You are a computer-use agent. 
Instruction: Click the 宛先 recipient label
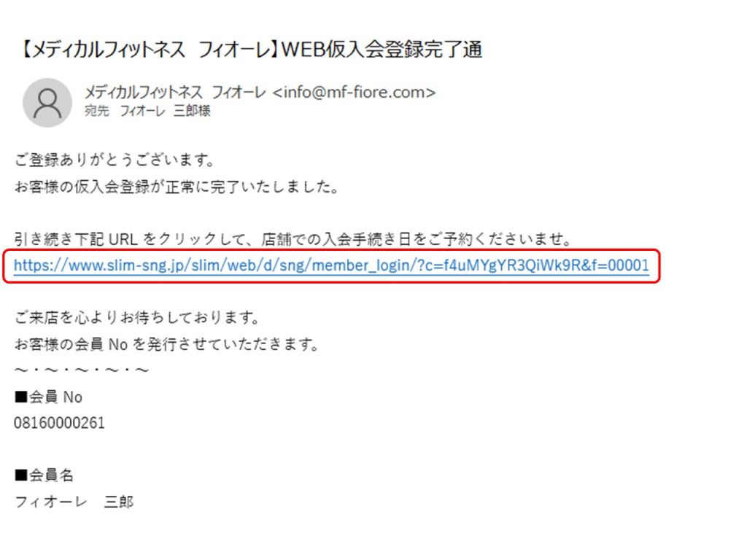point(97,111)
